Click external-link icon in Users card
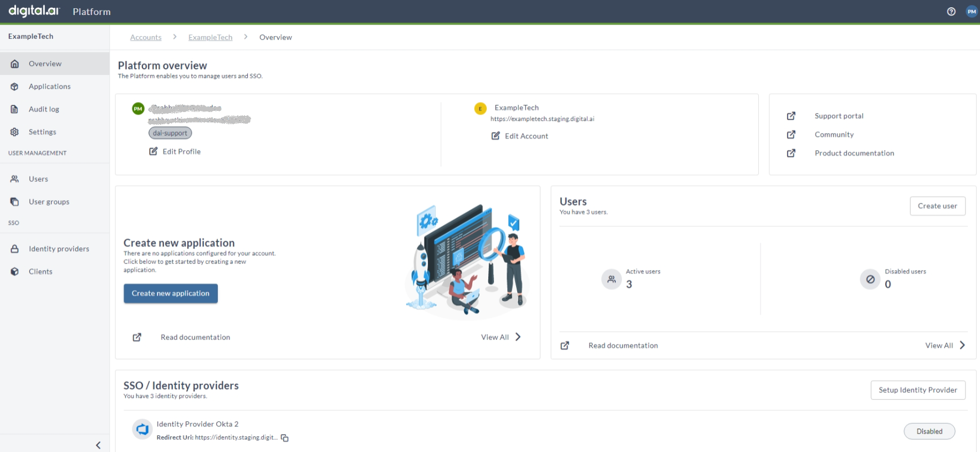The width and height of the screenshot is (980, 452). click(x=565, y=346)
